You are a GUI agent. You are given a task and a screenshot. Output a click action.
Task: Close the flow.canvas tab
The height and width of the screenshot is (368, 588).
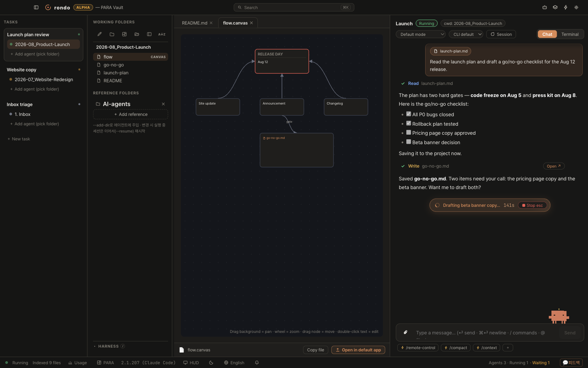(x=251, y=23)
